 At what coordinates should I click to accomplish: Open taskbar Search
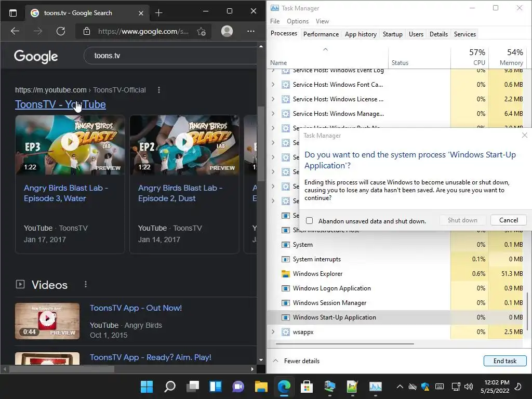click(x=170, y=387)
